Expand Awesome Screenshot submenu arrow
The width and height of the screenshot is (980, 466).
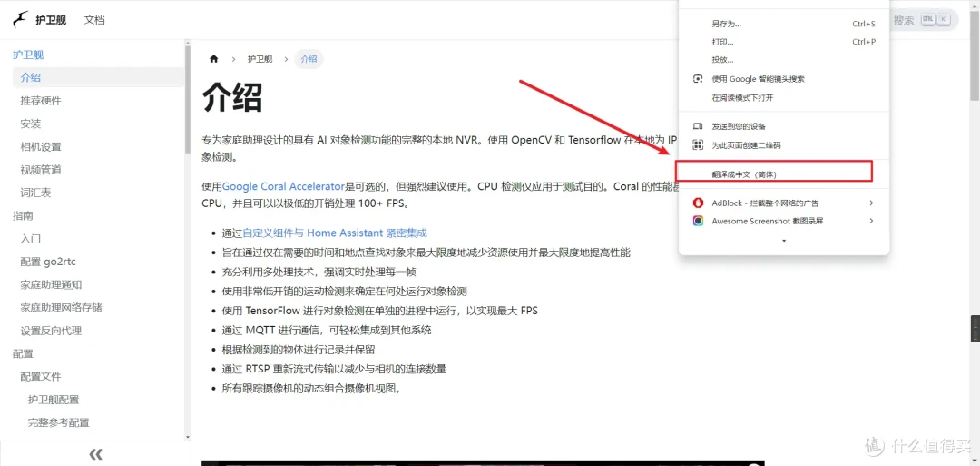tap(871, 221)
